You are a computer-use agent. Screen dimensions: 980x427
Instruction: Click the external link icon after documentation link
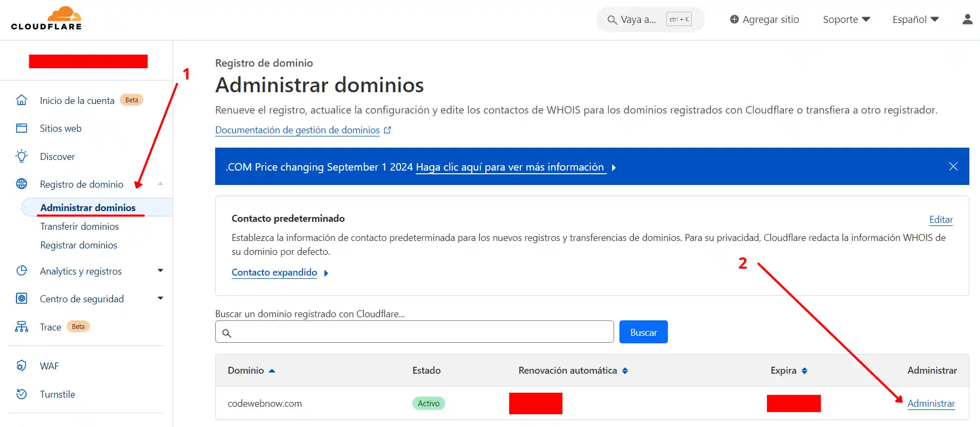tap(387, 130)
